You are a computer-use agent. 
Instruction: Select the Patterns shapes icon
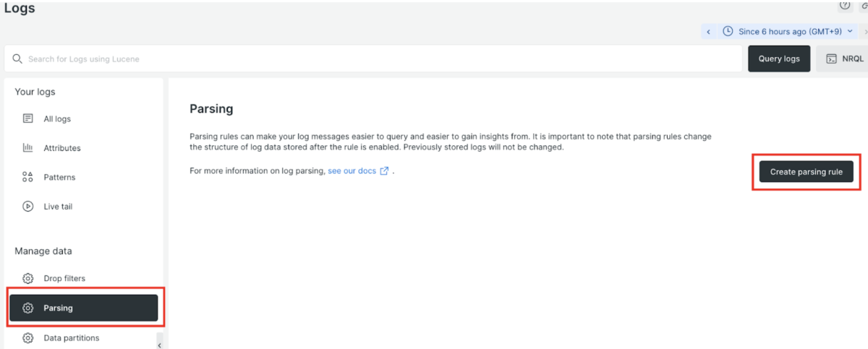[28, 177]
